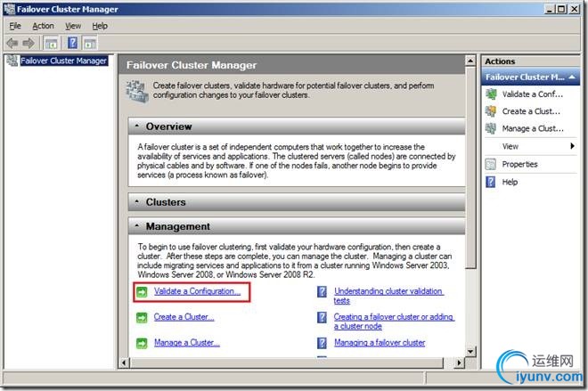Click Manage a Clust... in Actions pane
Image resolution: width=588 pixels, height=391 pixels.
pyautogui.click(x=533, y=128)
